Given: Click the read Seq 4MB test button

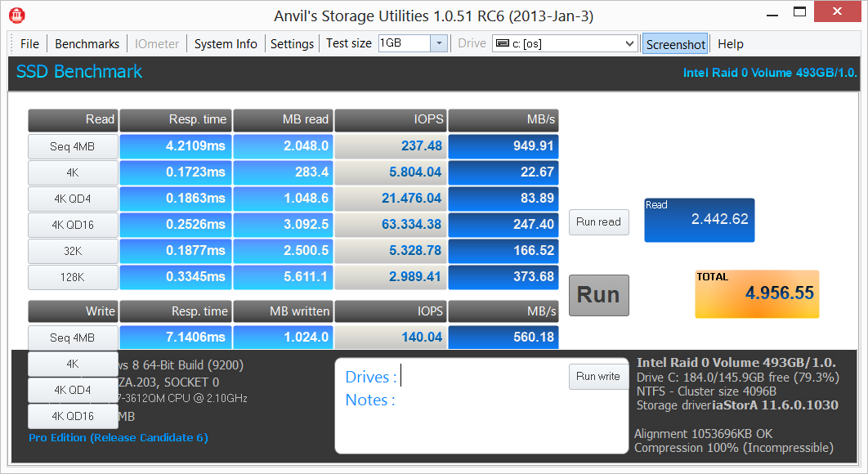Looking at the screenshot, I should (73, 147).
